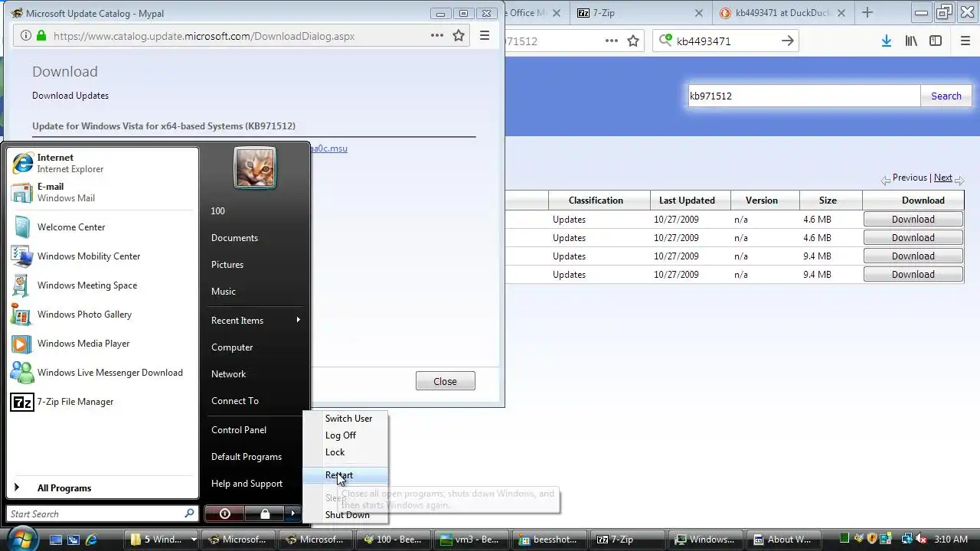Launch Windows Mail from Start menu
Screen dimensions: 980x551
coord(102,192)
